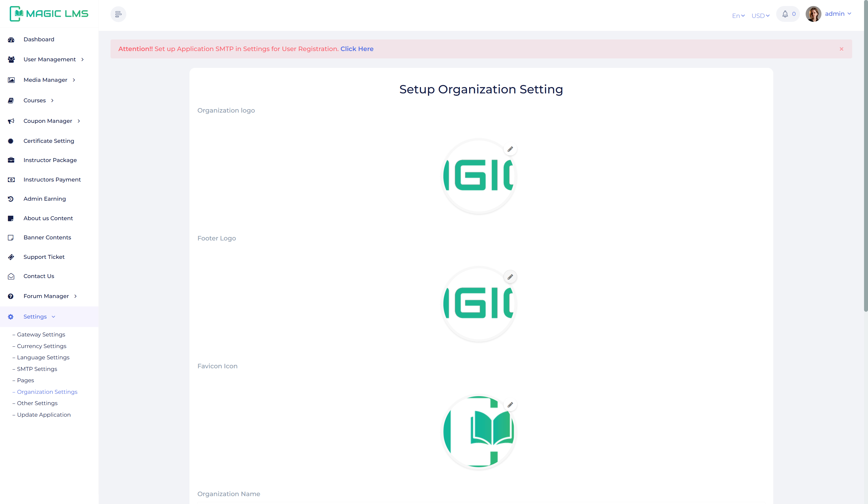Open SMTP Settings submenu item
Screen dimensions: 868x504
point(37,369)
